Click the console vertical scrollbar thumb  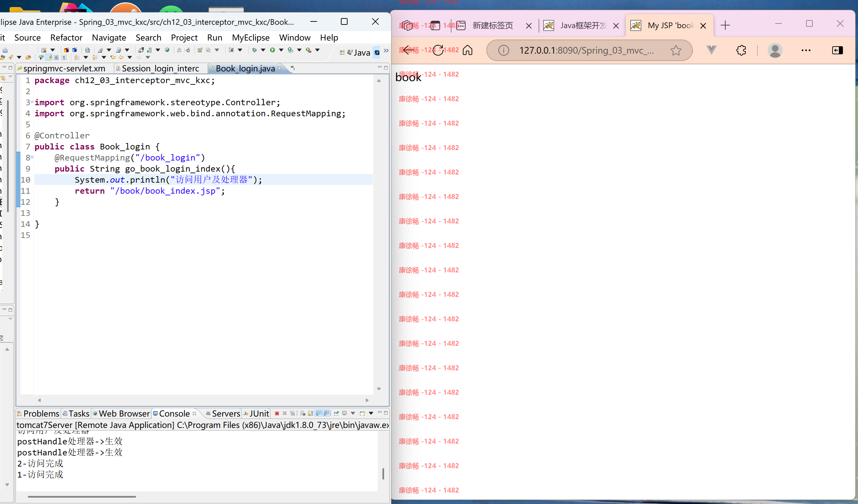click(x=383, y=474)
